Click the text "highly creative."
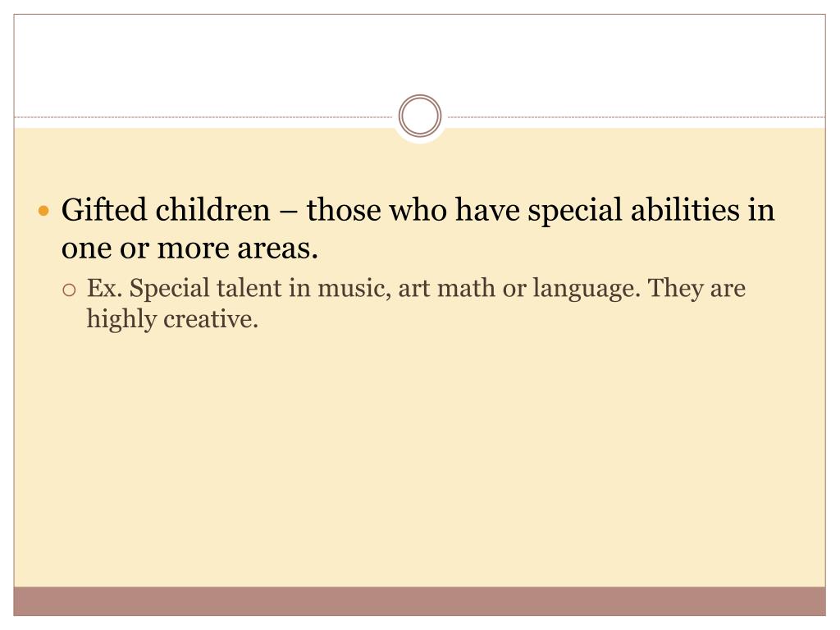 pos(172,319)
